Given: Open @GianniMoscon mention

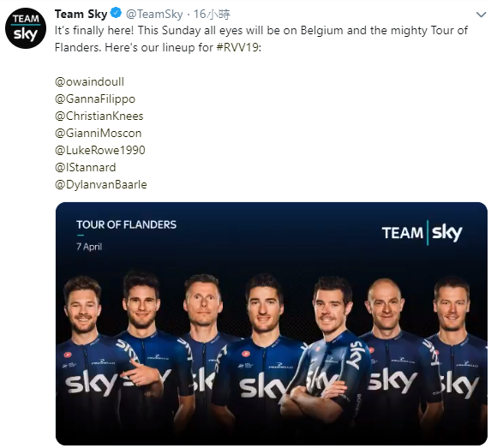Looking at the screenshot, I should (98, 133).
